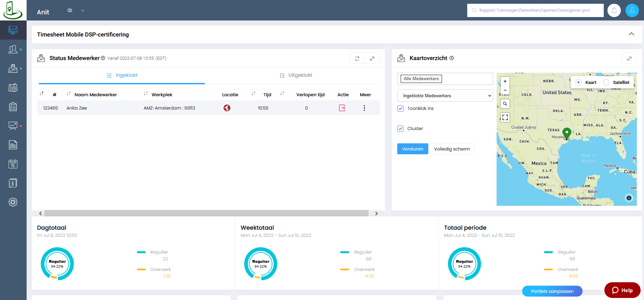The height and width of the screenshot is (300, 644).
Task: Open the settings gear in the sidebar
Action: point(13,202)
